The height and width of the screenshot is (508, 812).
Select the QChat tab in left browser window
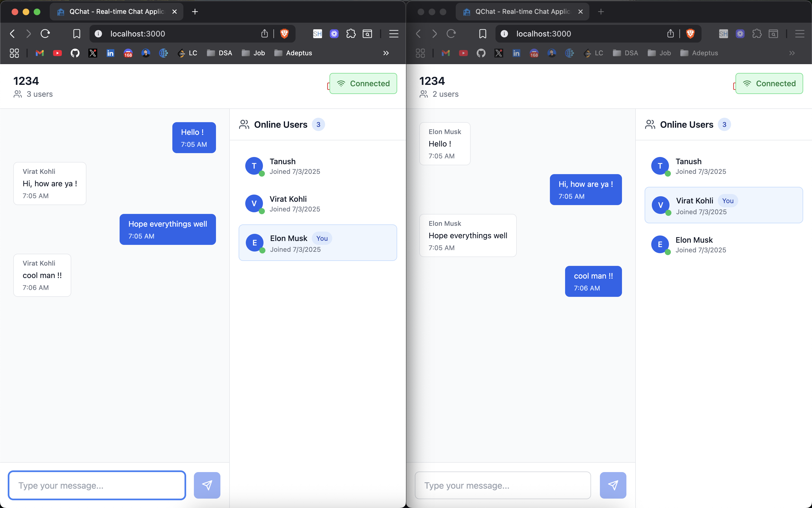[117, 12]
